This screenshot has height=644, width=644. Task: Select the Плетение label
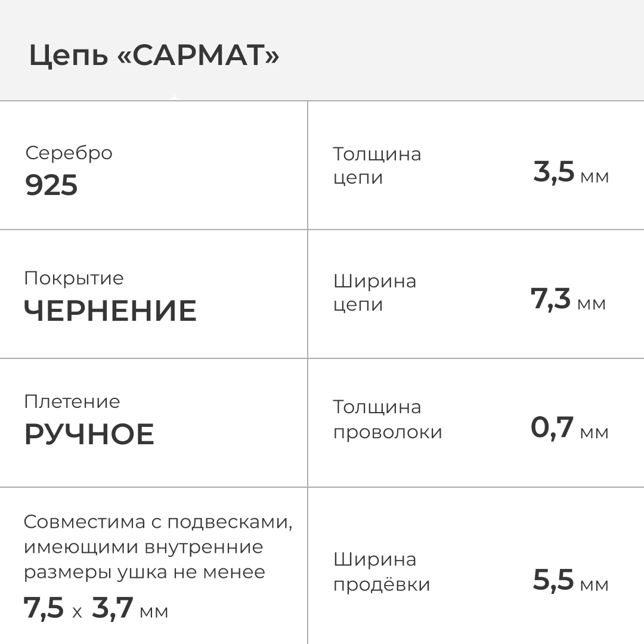(x=72, y=401)
